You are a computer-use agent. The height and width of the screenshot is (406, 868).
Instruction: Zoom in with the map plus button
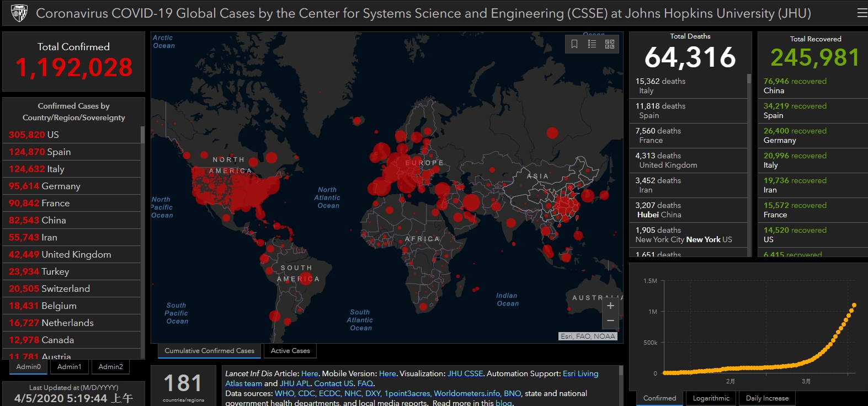click(x=610, y=306)
